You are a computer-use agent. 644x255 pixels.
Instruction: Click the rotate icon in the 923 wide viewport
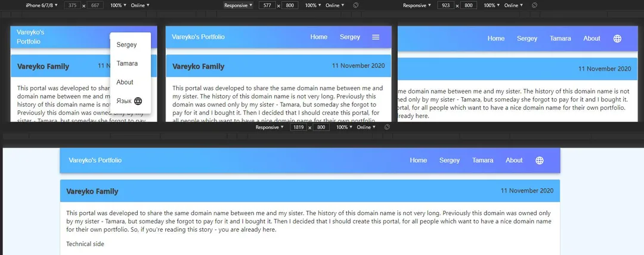[x=534, y=5]
